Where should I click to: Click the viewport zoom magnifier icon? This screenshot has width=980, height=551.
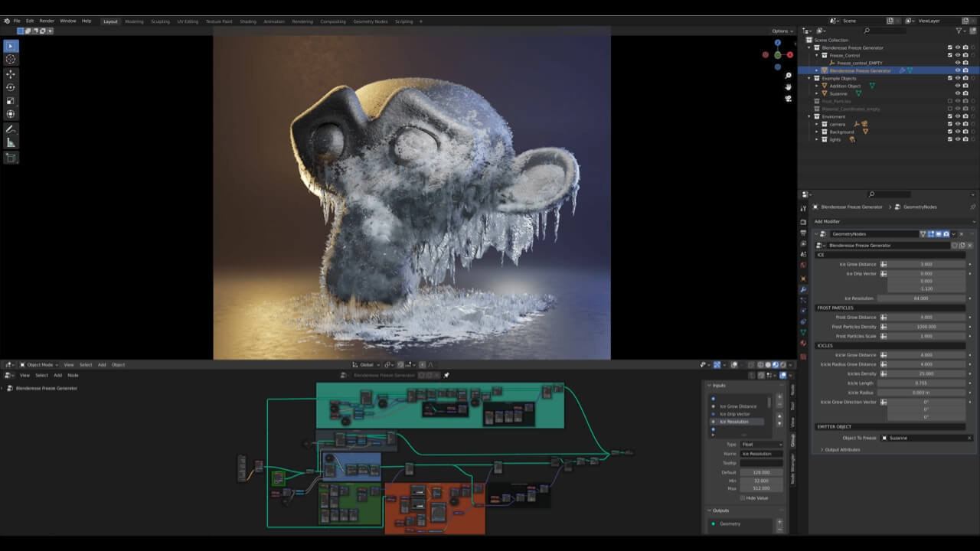788,75
